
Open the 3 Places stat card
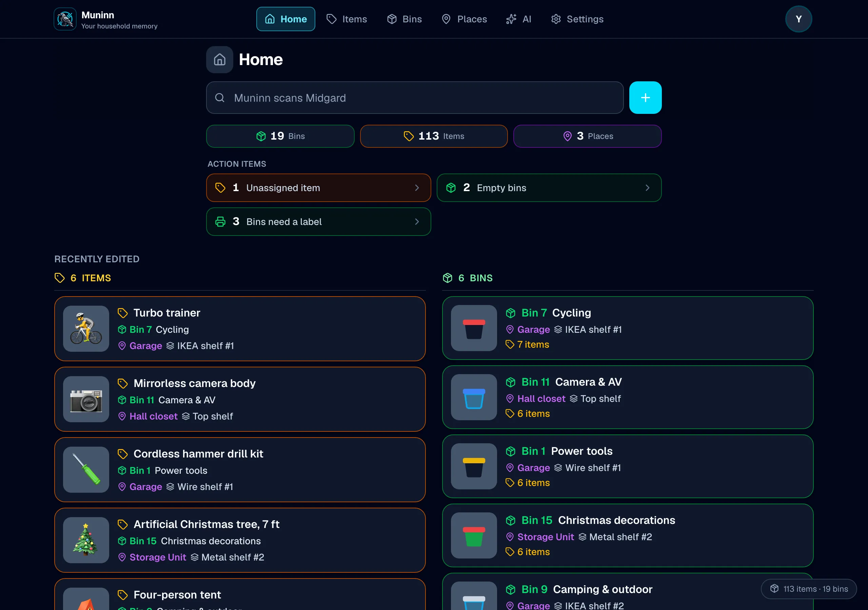[588, 136]
